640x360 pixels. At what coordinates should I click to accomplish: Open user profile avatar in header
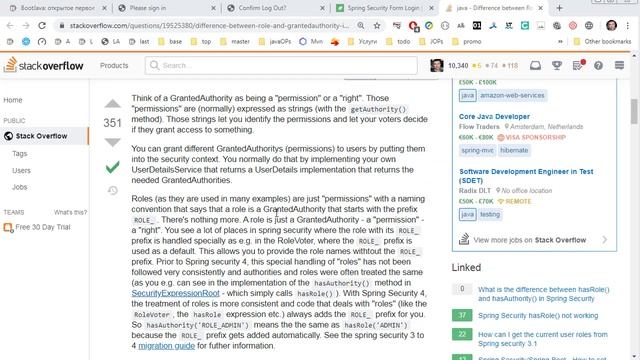437,65
